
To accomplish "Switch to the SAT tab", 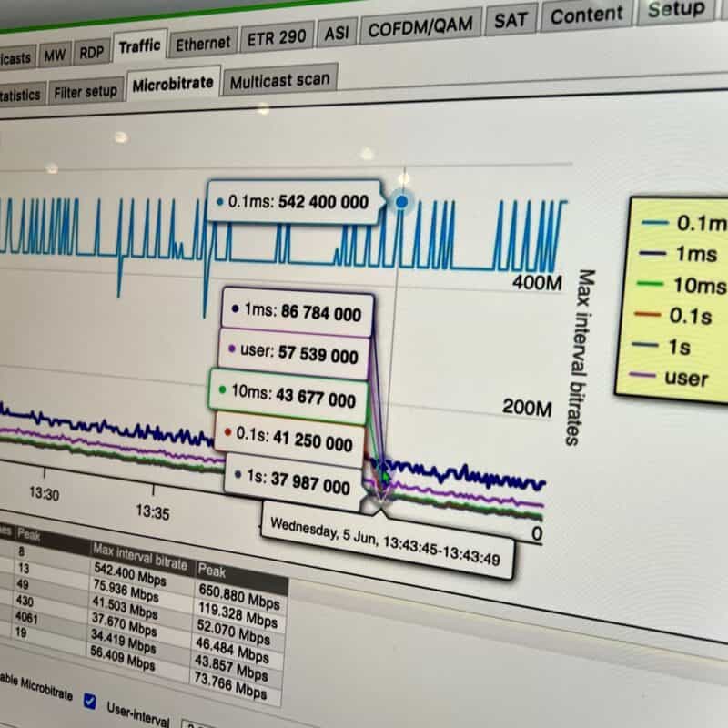I will (x=511, y=20).
